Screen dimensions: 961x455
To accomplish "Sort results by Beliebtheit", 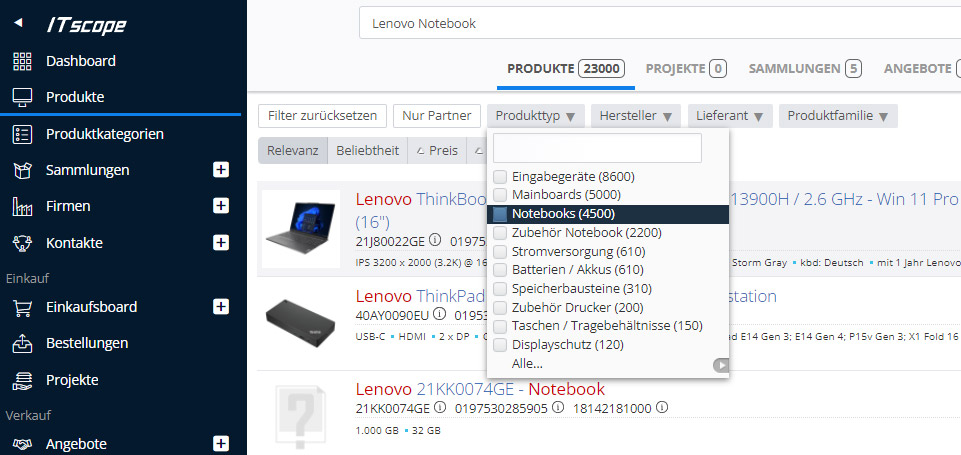I will point(368,150).
